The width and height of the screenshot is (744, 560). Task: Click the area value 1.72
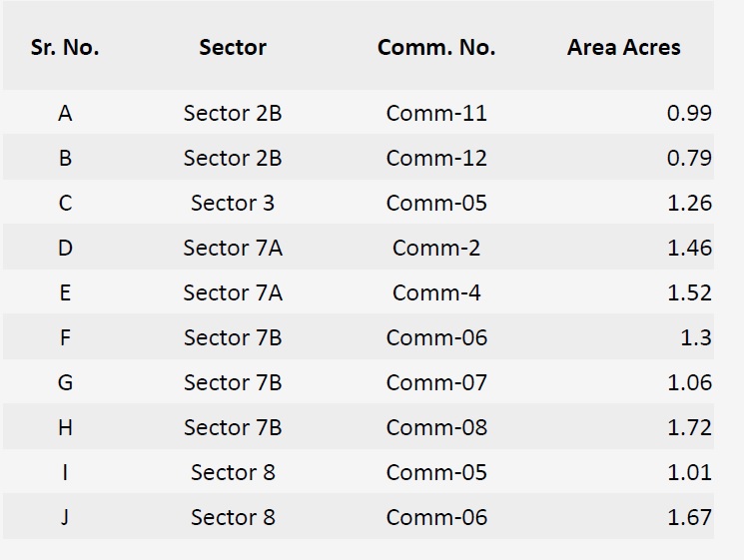(x=689, y=427)
